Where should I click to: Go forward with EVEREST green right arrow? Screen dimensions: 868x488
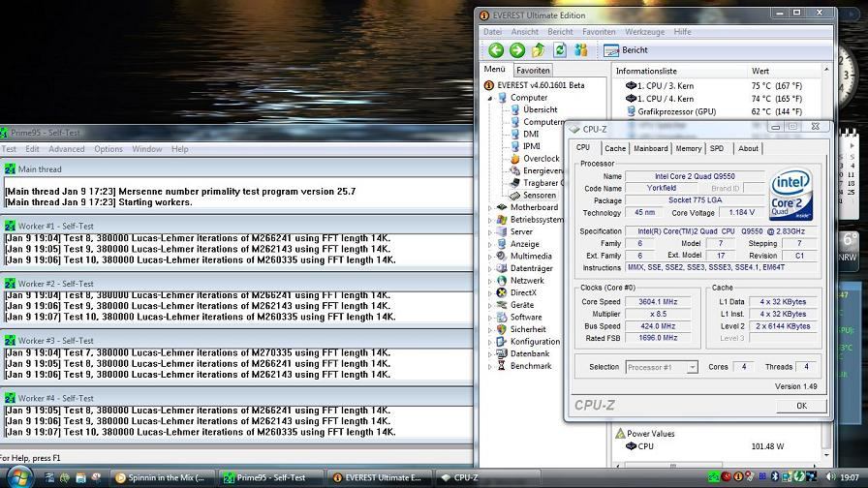[x=517, y=50]
